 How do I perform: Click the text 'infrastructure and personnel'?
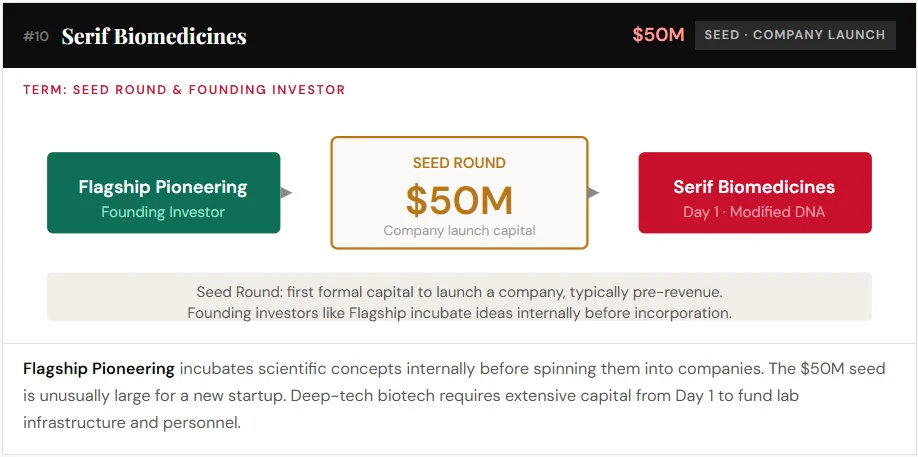[132, 423]
